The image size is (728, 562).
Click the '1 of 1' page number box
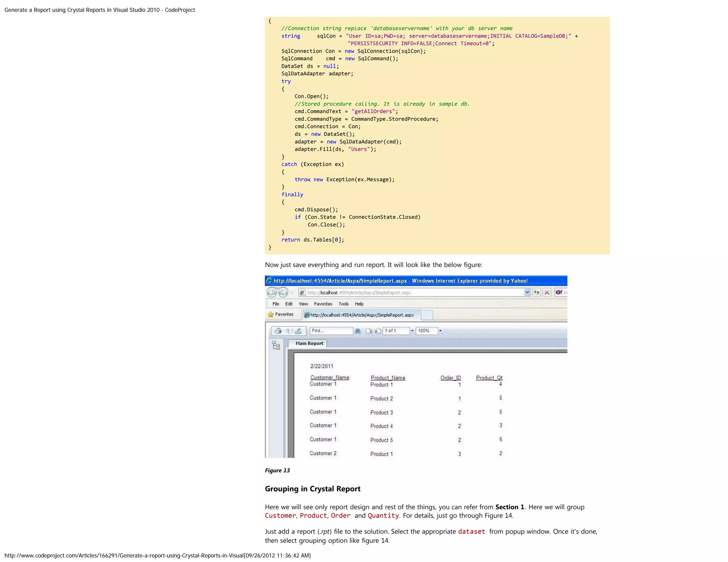tap(396, 331)
